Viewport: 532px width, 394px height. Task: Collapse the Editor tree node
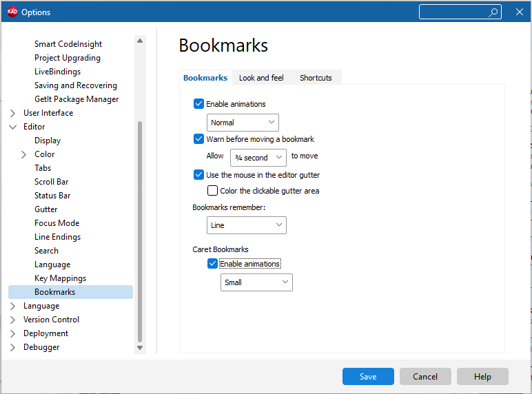(13, 127)
